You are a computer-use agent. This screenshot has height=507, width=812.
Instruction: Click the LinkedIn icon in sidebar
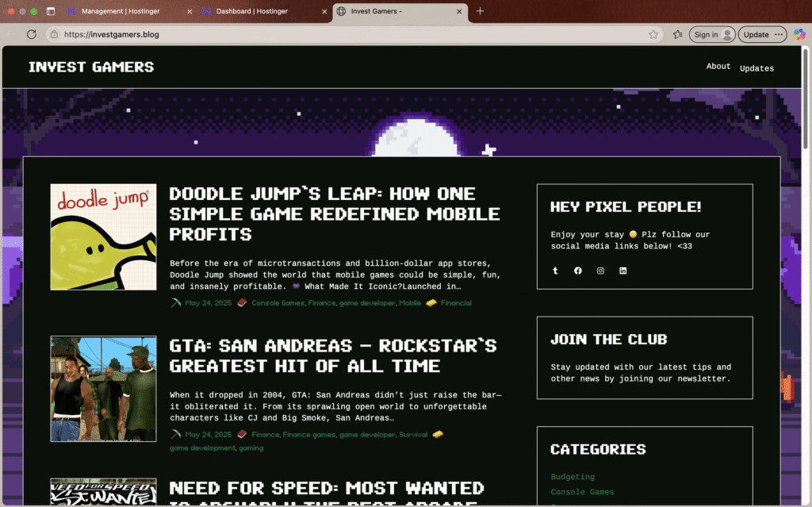[622, 271]
